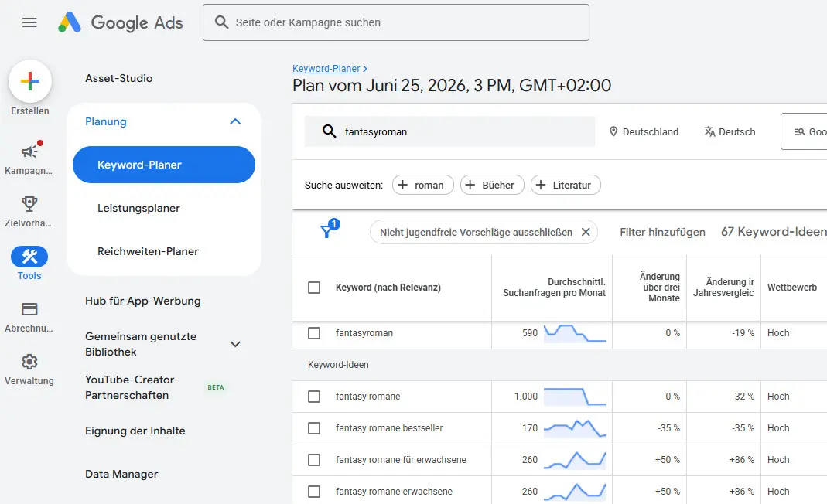Sort by Wettbewerb column header

pyautogui.click(x=792, y=288)
